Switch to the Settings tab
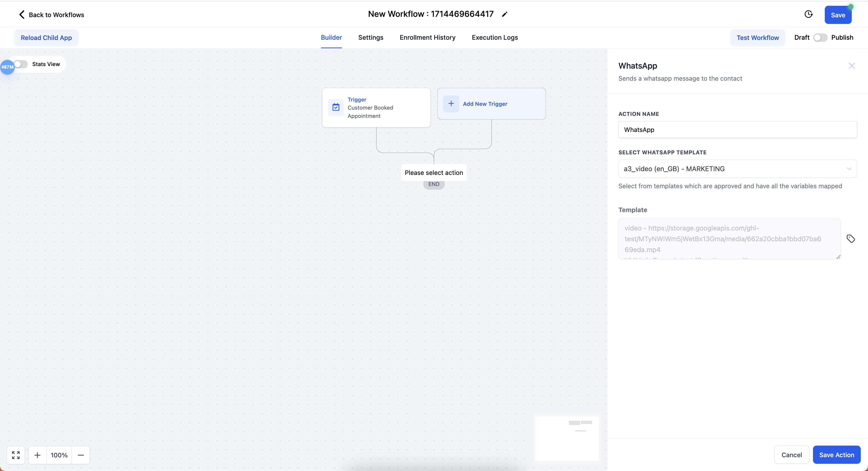The width and height of the screenshot is (868, 471). coord(371,37)
